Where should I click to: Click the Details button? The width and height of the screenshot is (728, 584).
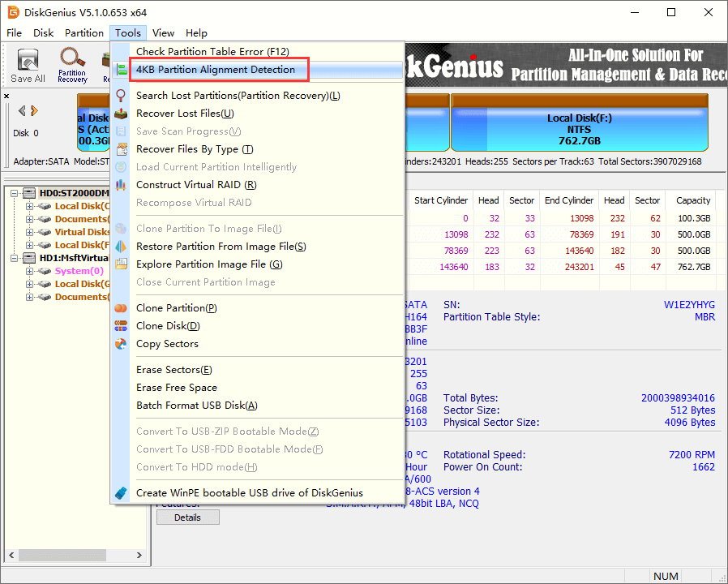(x=187, y=517)
